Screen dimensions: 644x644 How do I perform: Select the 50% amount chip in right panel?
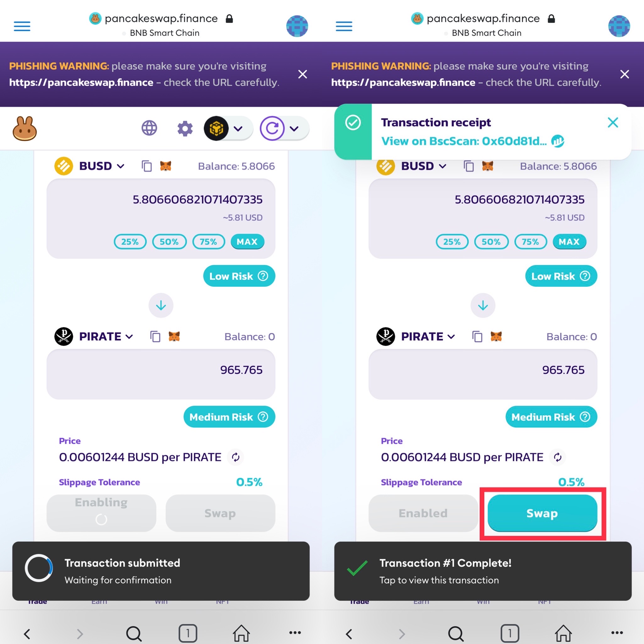pos(491,242)
